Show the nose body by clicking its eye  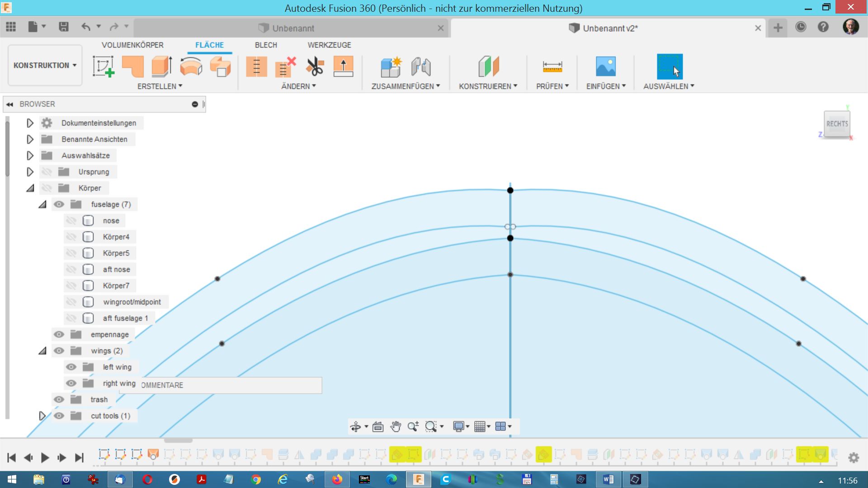[x=71, y=221]
